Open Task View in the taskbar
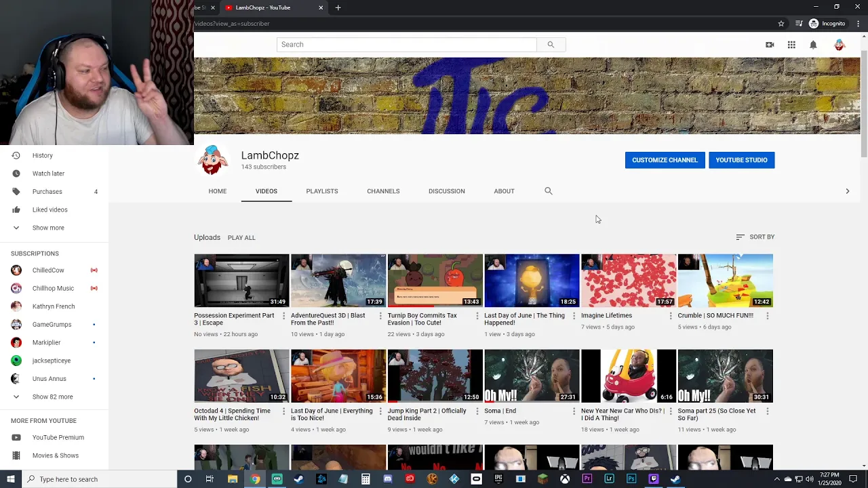 [x=210, y=479]
